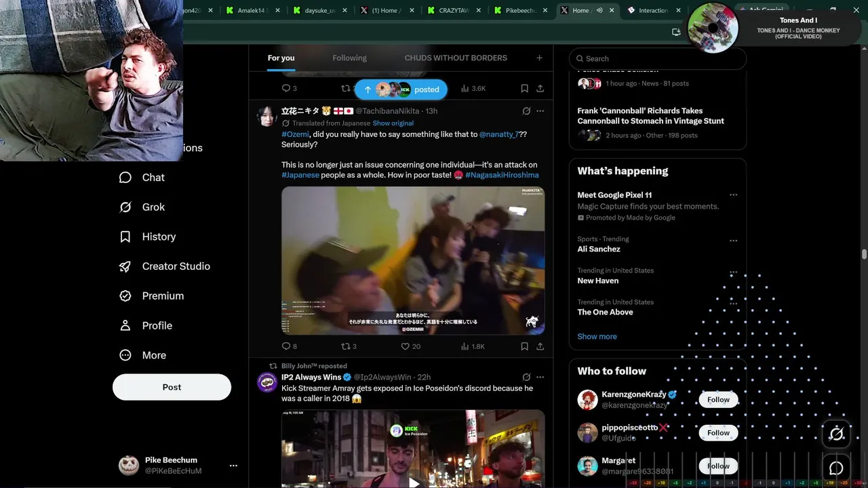The width and height of the screenshot is (868, 488).
Task: Go to Profile in the sidebar
Action: (146, 325)
